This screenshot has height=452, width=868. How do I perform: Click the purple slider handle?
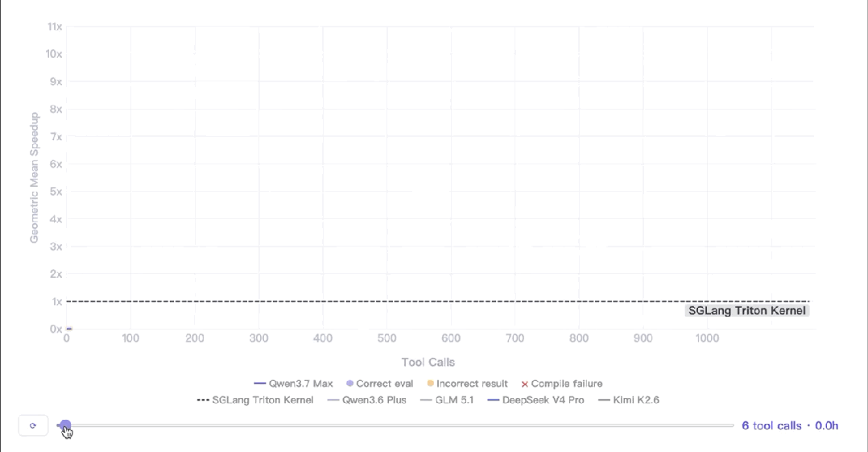(x=65, y=425)
